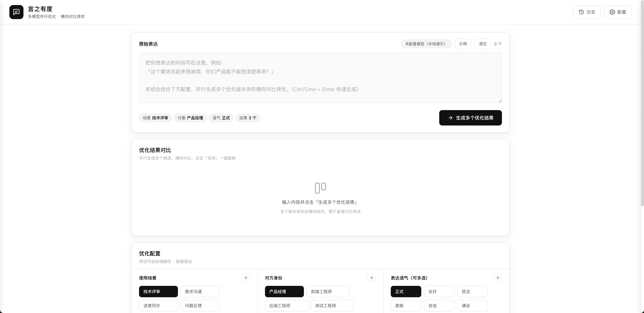Click the 优化配置 heading
644x313 pixels.
click(149, 254)
